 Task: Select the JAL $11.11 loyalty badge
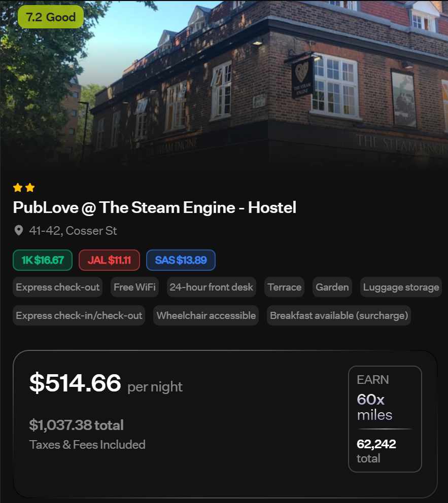(x=109, y=260)
